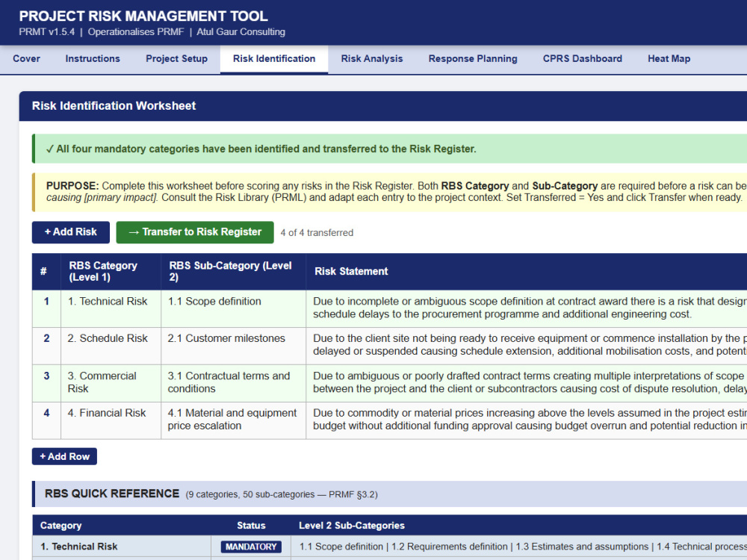Open the Heat Map tab

669,58
